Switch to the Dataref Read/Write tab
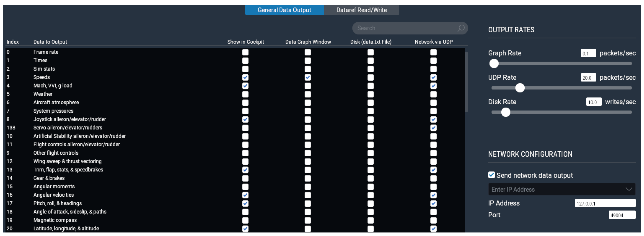Image resolution: width=644 pixels, height=236 pixels. pos(361,10)
